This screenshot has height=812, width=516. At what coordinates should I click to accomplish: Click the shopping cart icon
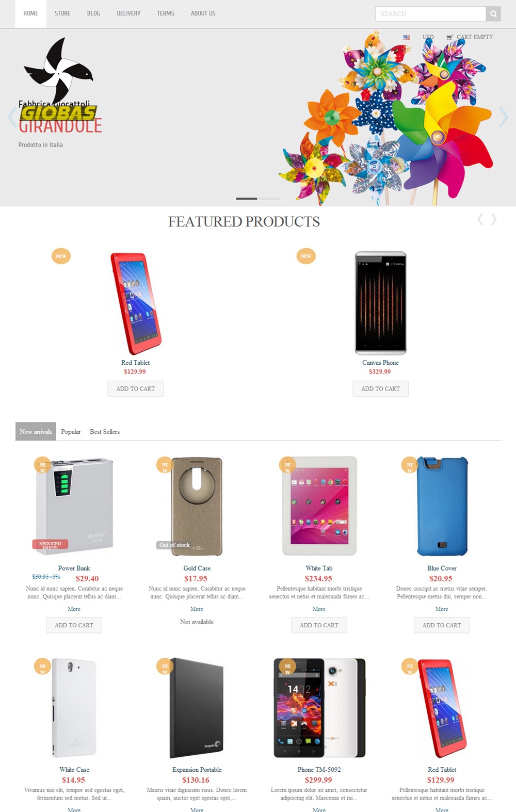[x=449, y=37]
